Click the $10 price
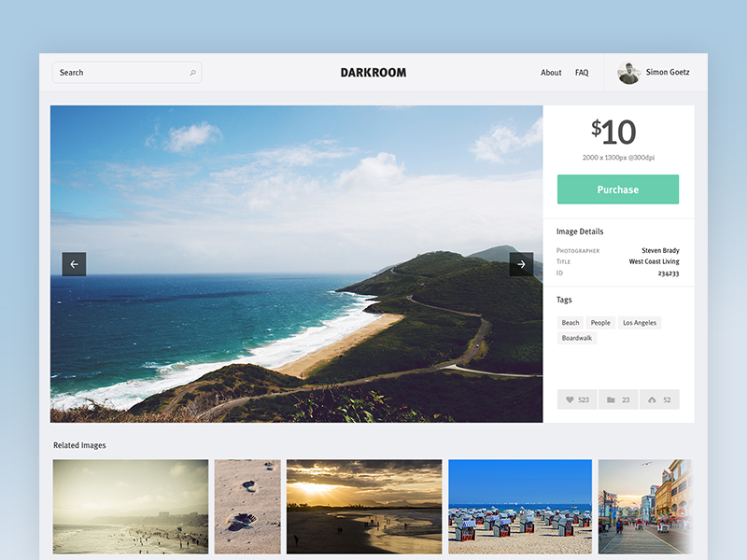The image size is (747, 560). pyautogui.click(x=613, y=132)
